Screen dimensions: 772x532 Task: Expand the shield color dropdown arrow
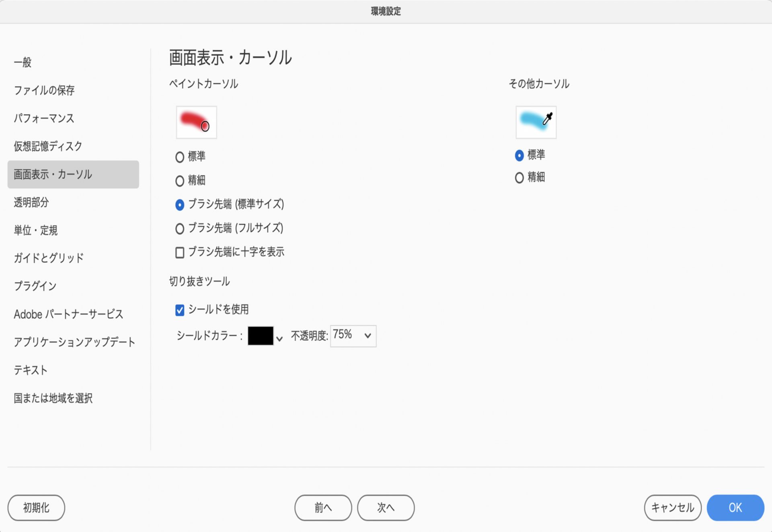279,339
